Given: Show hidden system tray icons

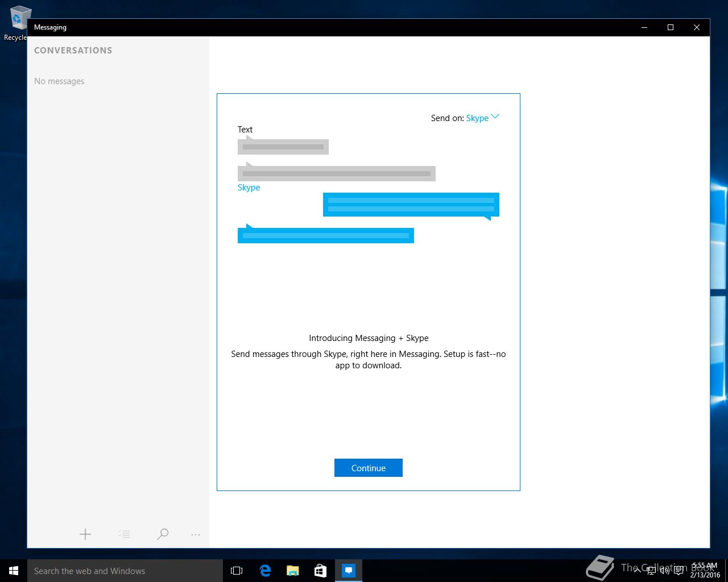Looking at the screenshot, I should point(637,571).
